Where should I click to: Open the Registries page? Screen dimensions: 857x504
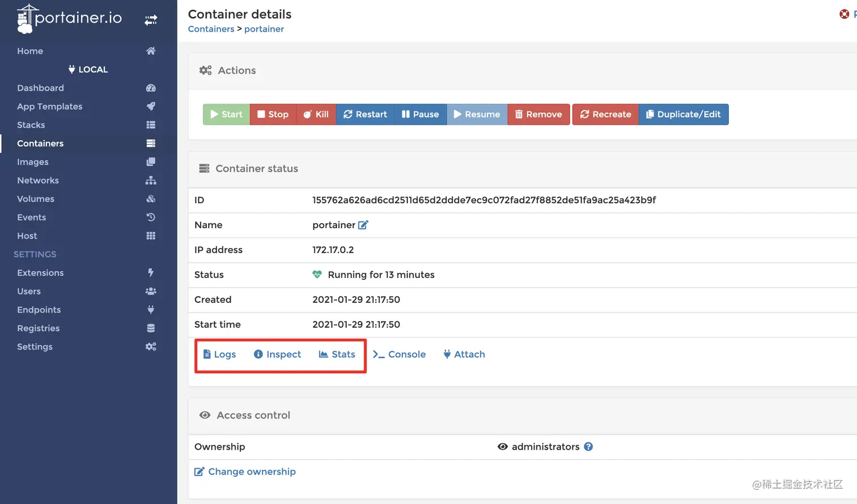click(x=39, y=328)
